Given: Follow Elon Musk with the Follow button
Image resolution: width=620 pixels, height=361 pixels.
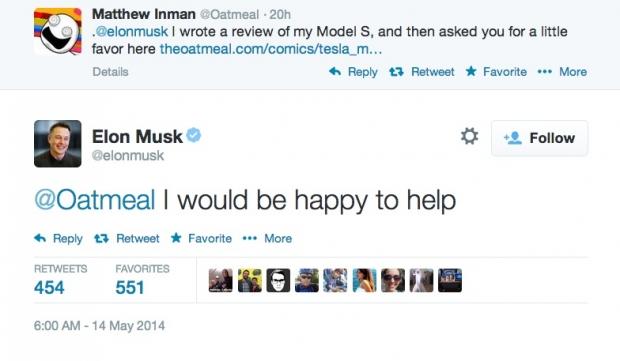Looking at the screenshot, I should coord(539,138).
